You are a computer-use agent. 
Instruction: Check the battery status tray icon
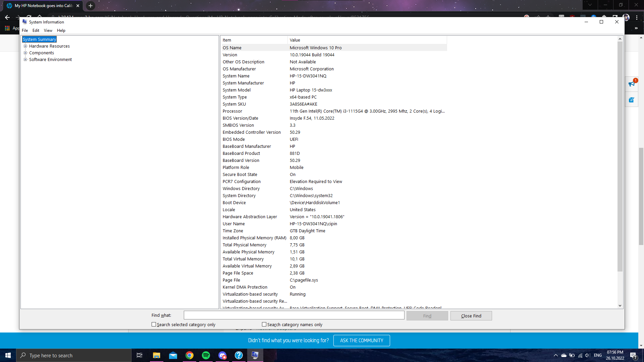(572, 355)
